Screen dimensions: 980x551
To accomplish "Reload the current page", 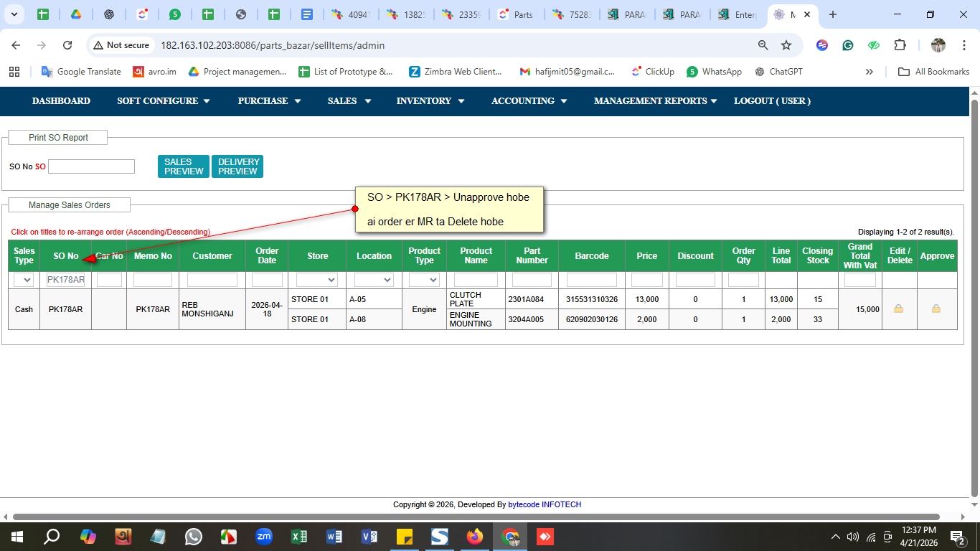I will (67, 45).
